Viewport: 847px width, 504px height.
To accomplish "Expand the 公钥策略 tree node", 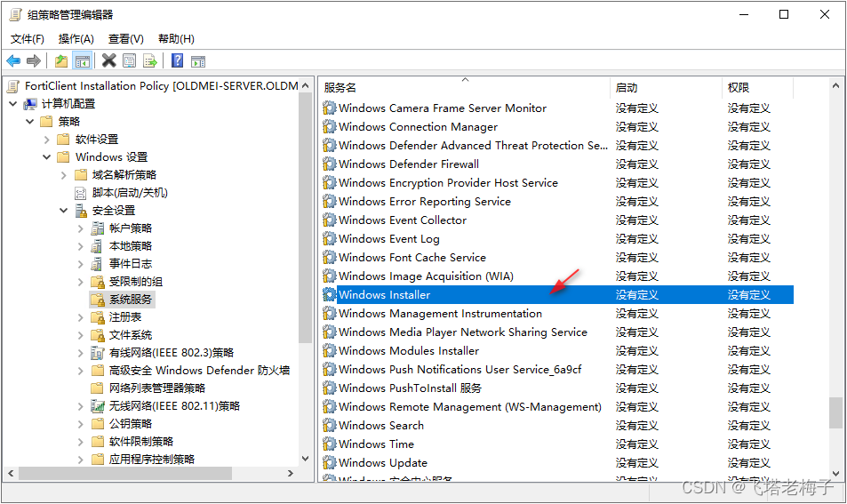I will click(81, 424).
